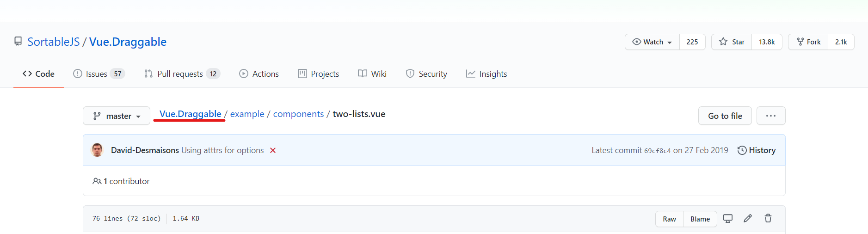This screenshot has width=868, height=234.
Task: Navigate to components breadcrumb folder
Action: coord(298,114)
